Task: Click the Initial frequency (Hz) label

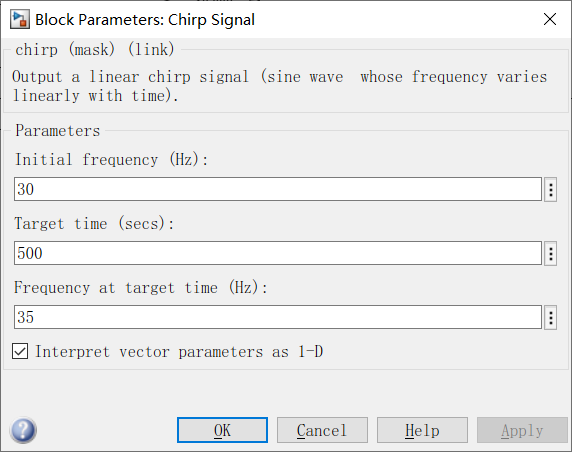Action: (x=111, y=160)
